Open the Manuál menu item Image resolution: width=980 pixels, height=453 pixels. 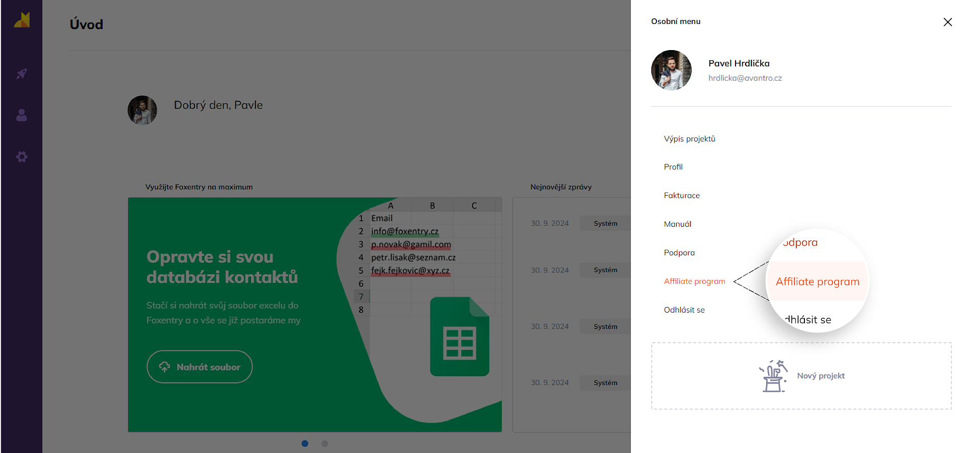pyautogui.click(x=677, y=224)
